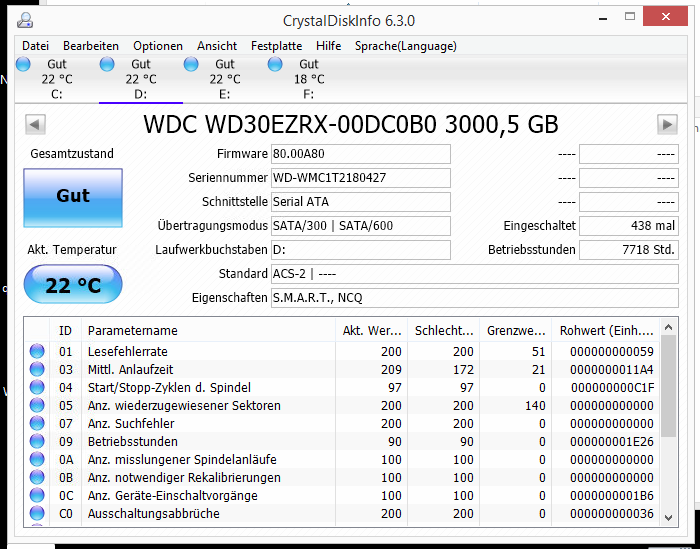
Task: Open the Ansicht menu
Action: (217, 46)
